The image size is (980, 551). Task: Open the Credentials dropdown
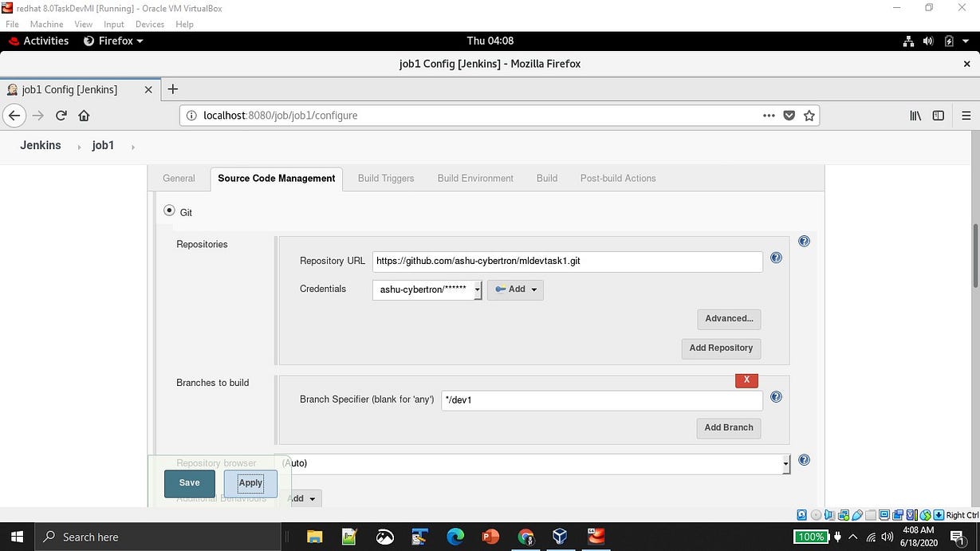(x=427, y=289)
